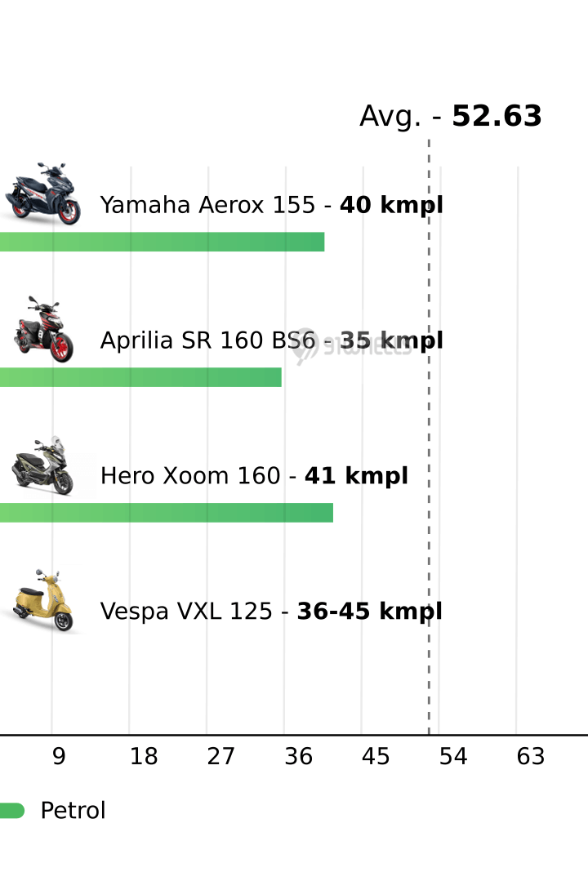This screenshot has width=588, height=890.
Task: Click the Avg. 52.63 label
Action: tap(450, 117)
